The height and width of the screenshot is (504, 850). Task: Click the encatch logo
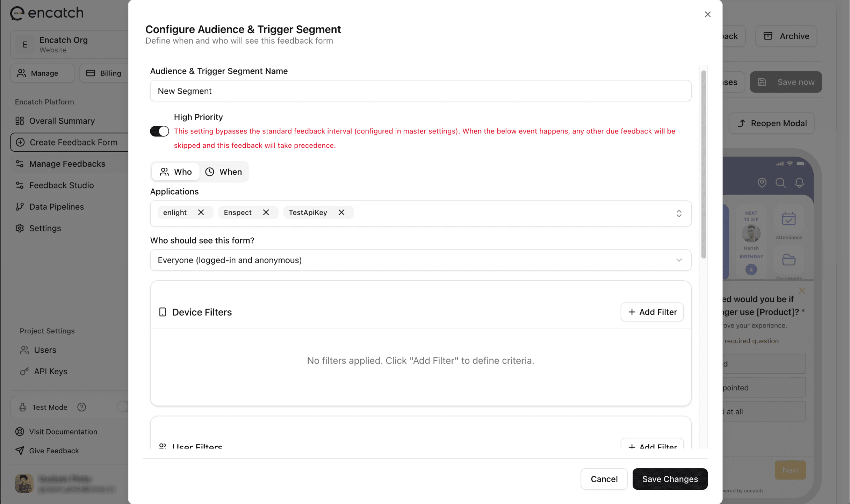coord(47,13)
